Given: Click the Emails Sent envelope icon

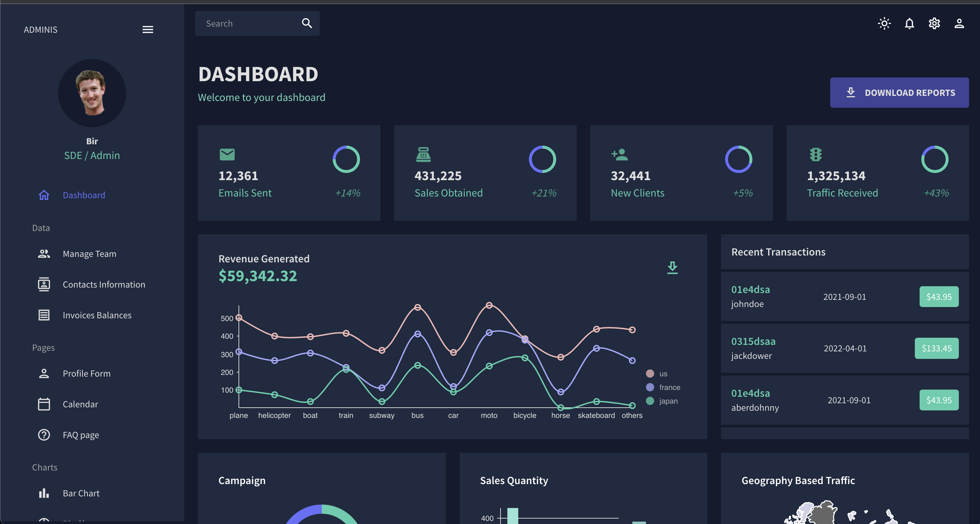Looking at the screenshot, I should 227,155.
